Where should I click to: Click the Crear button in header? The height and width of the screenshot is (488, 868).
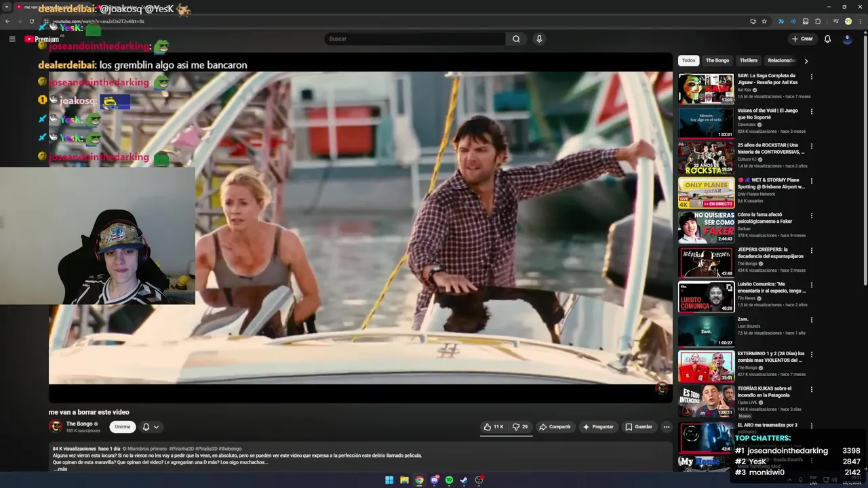point(802,39)
